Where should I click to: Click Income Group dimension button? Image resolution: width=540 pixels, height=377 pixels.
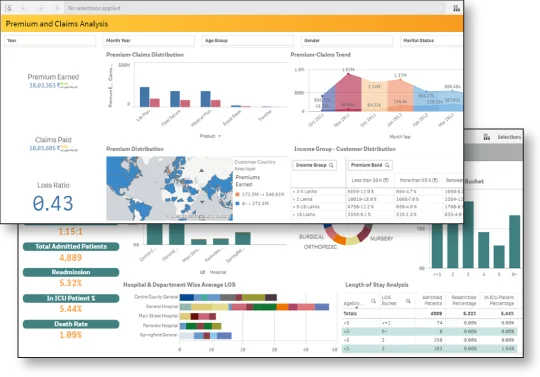point(314,165)
